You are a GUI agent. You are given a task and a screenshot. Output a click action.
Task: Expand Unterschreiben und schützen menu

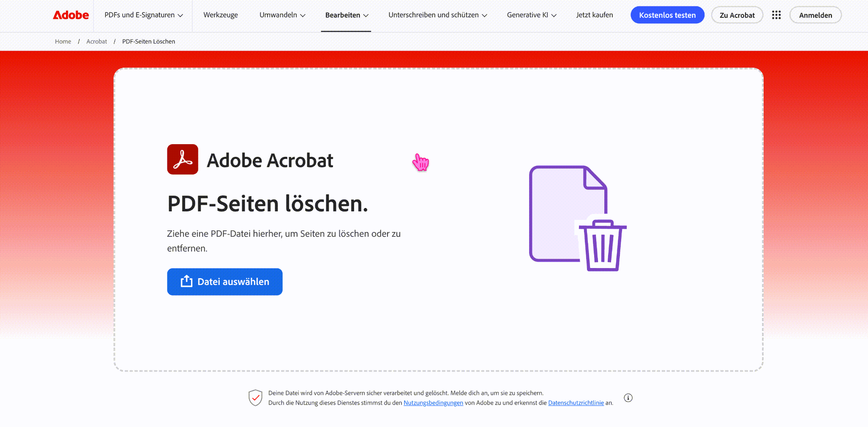[438, 15]
